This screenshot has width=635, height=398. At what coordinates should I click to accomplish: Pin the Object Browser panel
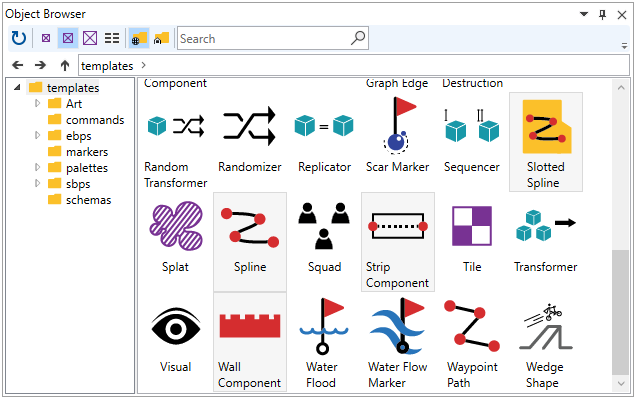pos(603,15)
